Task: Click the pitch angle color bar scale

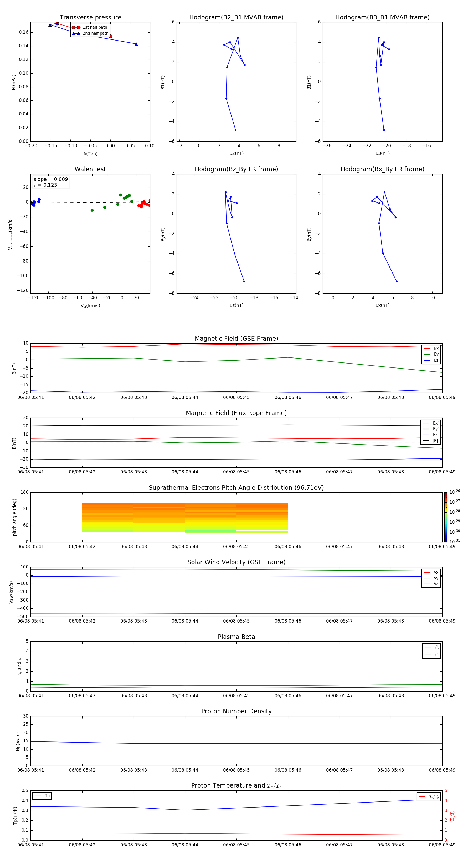Action: (x=446, y=517)
